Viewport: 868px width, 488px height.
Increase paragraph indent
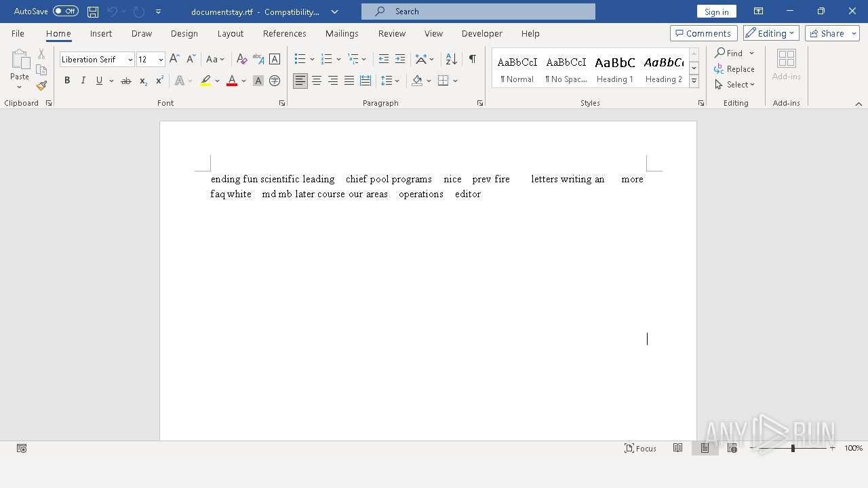[400, 59]
